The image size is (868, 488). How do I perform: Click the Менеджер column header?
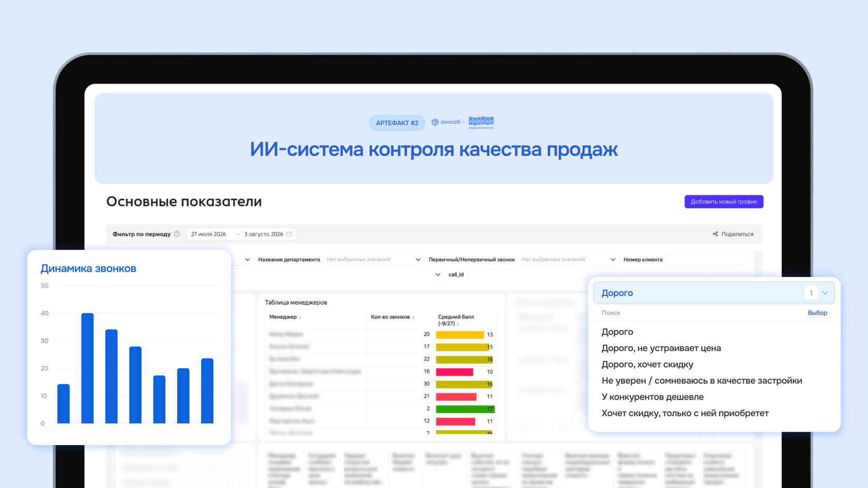tap(283, 317)
